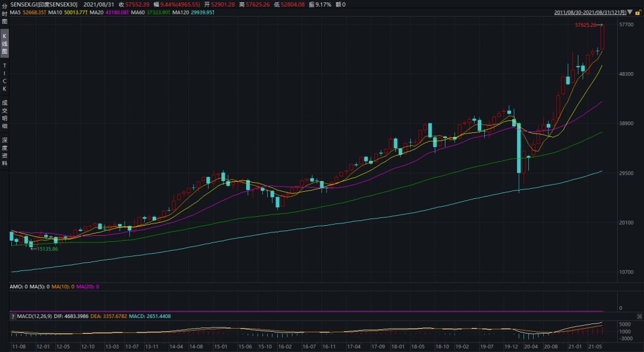Open the TICK tab in sidebar

[x=5, y=77]
